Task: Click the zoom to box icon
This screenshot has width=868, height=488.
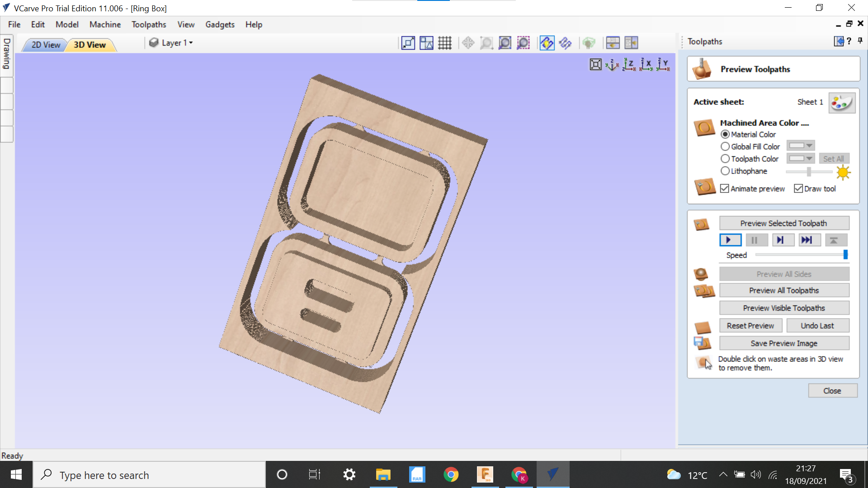Action: (x=486, y=43)
